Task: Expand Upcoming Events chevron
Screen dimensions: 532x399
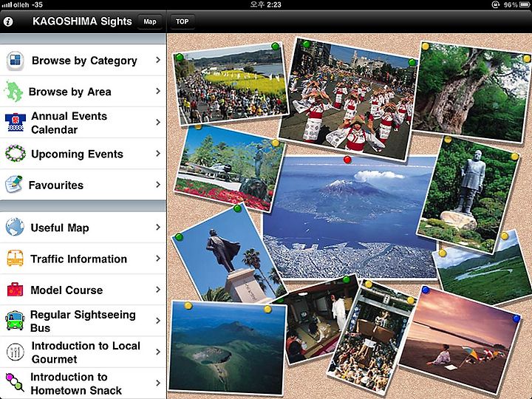Action: pyautogui.click(x=158, y=154)
